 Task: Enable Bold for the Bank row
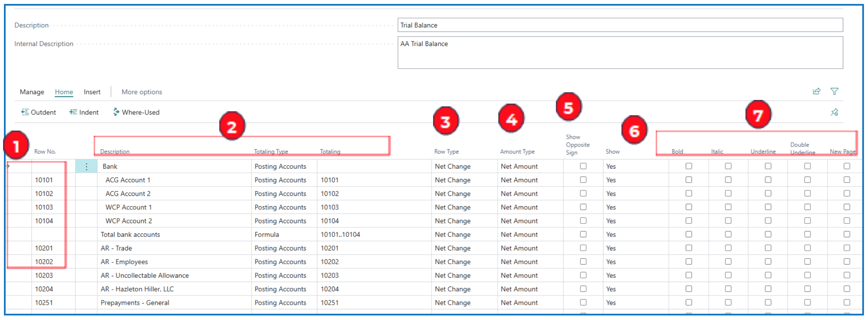point(689,166)
